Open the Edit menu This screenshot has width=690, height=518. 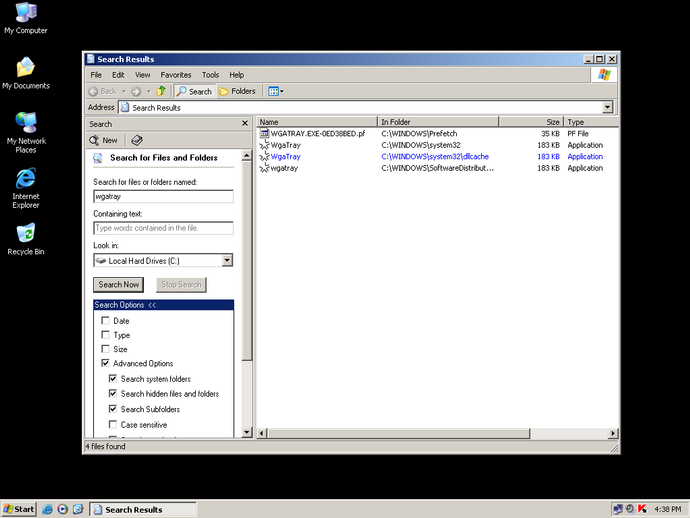pos(118,75)
